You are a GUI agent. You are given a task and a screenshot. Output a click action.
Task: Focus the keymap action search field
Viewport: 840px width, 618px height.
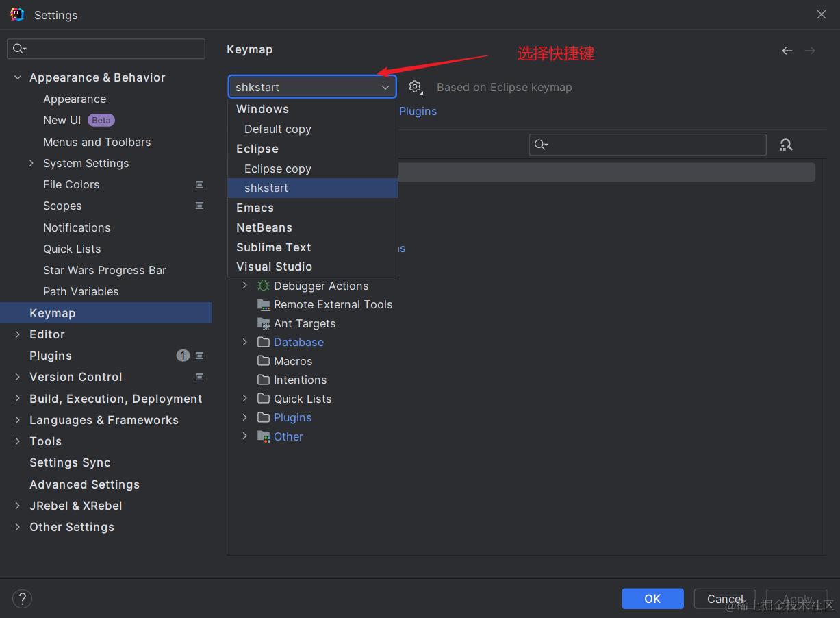(x=648, y=145)
